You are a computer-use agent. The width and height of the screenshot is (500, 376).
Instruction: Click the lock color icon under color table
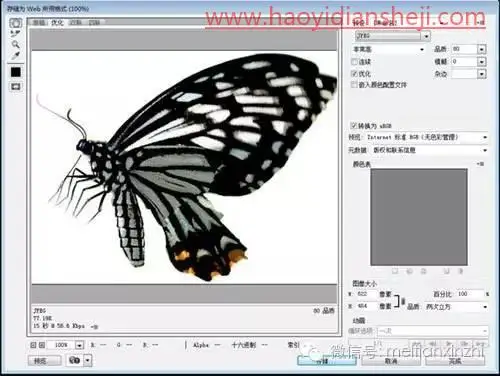tap(424, 271)
